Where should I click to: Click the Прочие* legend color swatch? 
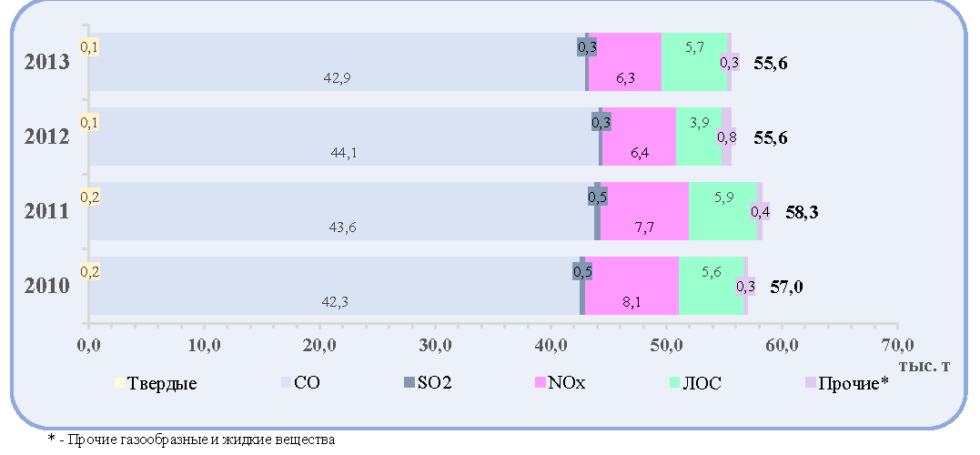809,382
